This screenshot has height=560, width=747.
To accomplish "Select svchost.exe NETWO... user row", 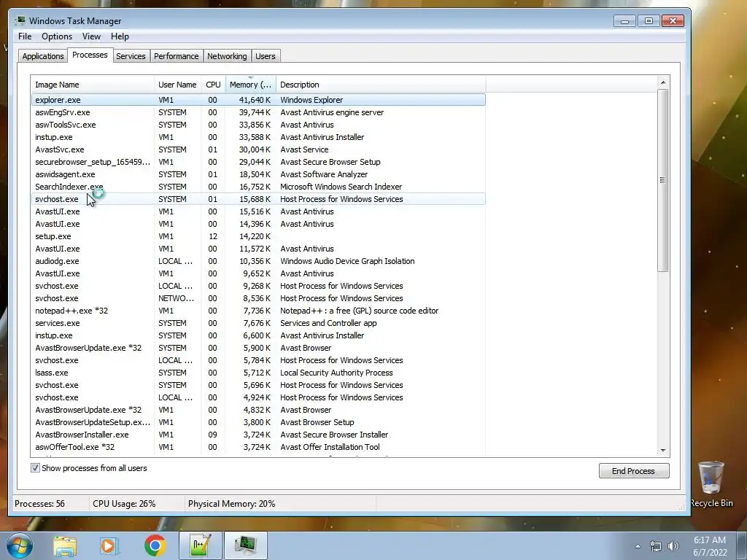I will pyautogui.click(x=258, y=298).
